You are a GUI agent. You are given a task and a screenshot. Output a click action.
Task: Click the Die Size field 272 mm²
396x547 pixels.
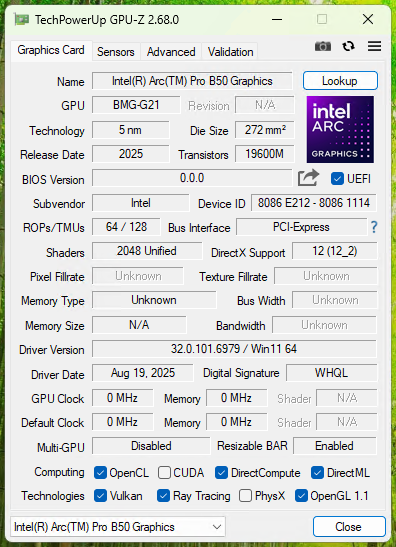coord(265,130)
